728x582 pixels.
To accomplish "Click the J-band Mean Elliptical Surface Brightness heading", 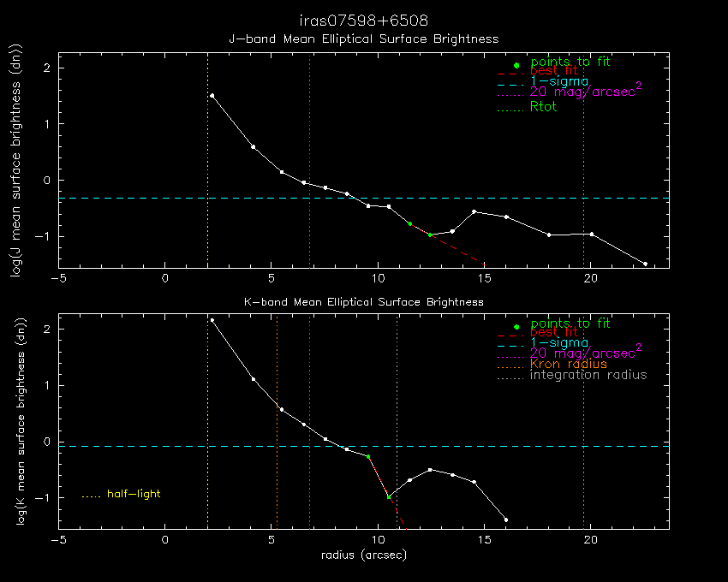I will click(363, 39).
